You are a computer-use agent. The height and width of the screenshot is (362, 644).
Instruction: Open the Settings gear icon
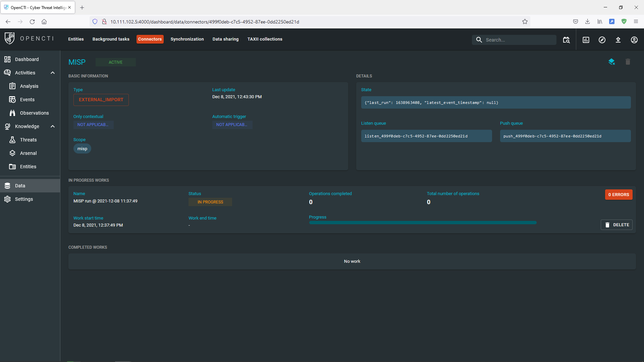tap(7, 199)
